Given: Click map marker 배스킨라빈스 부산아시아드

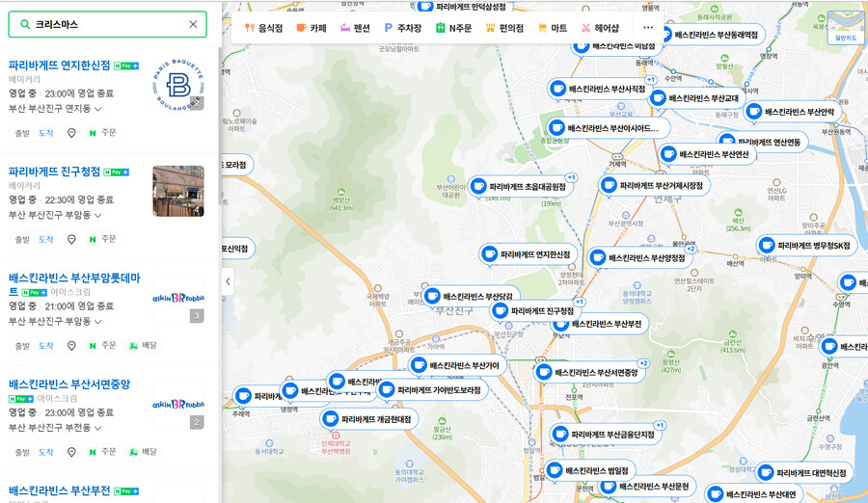Looking at the screenshot, I should tap(608, 128).
